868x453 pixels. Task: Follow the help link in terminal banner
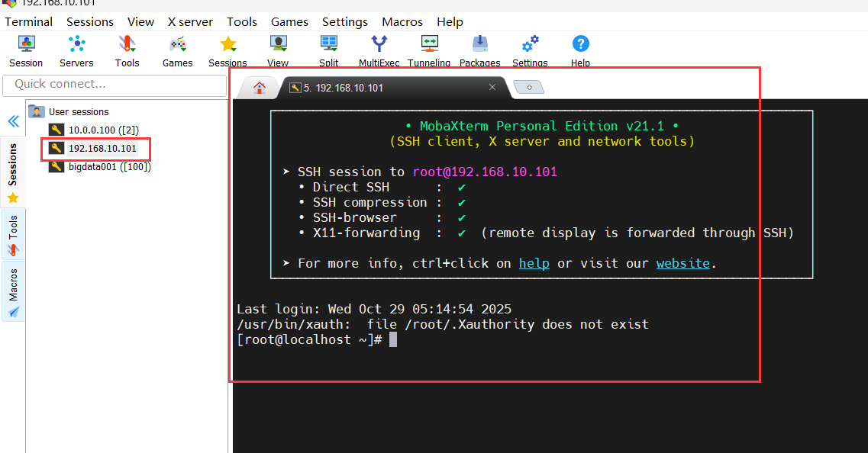(x=534, y=263)
